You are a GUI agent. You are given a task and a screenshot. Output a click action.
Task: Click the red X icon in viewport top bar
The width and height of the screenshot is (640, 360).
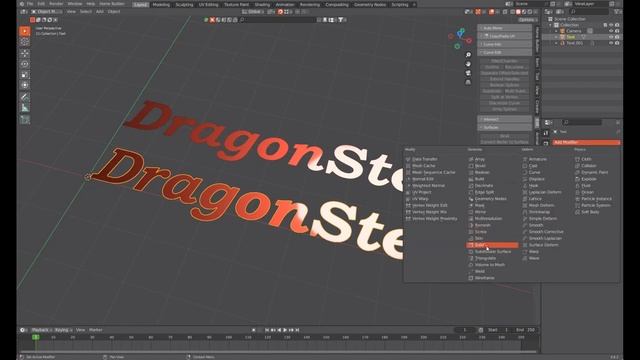[212, 20]
